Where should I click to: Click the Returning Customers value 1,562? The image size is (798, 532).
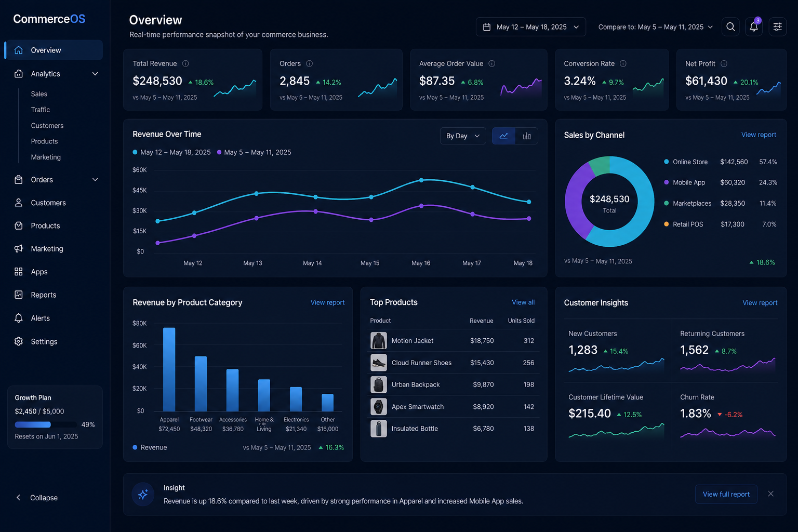(x=694, y=350)
